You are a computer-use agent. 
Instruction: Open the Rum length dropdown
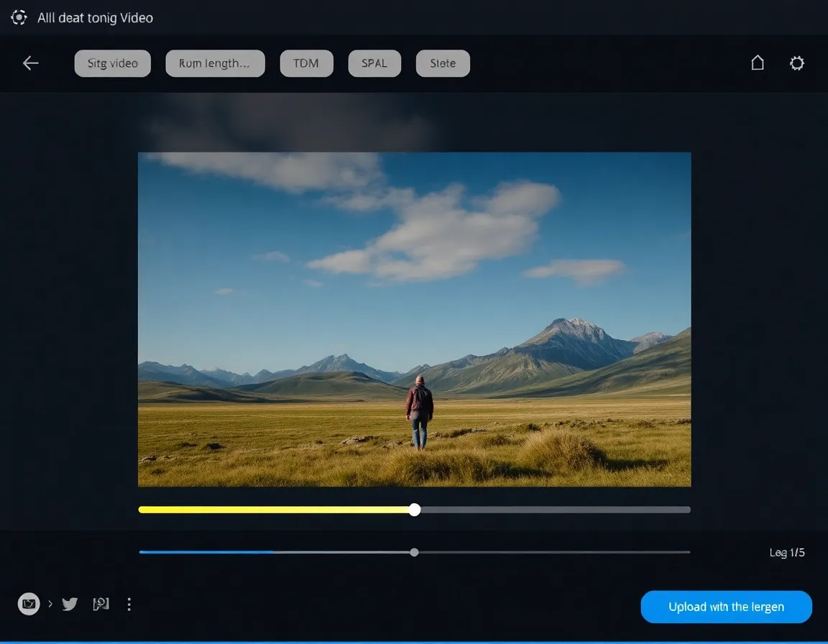pyautogui.click(x=215, y=63)
